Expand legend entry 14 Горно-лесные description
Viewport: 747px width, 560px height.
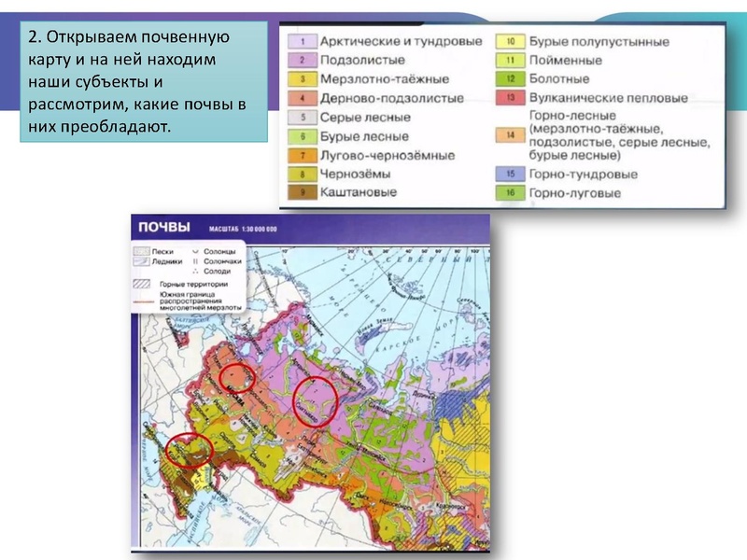(509, 133)
